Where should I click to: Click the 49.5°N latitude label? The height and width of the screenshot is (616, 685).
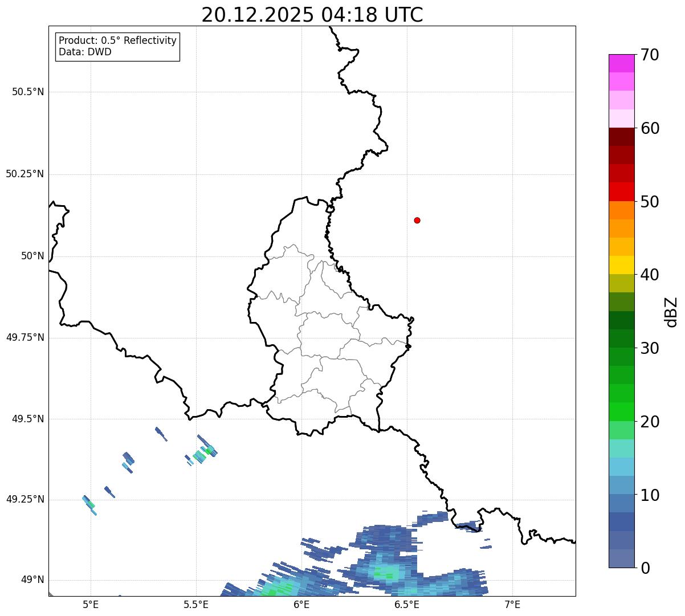pos(28,419)
